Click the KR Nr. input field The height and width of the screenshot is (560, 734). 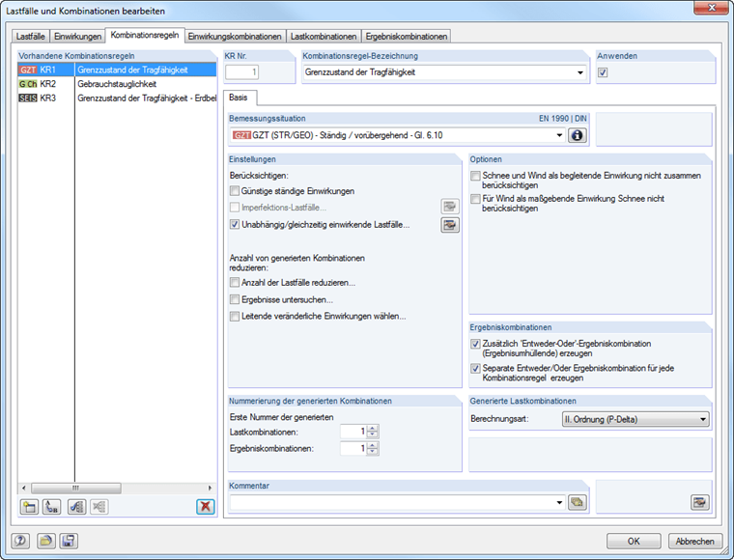(241, 72)
